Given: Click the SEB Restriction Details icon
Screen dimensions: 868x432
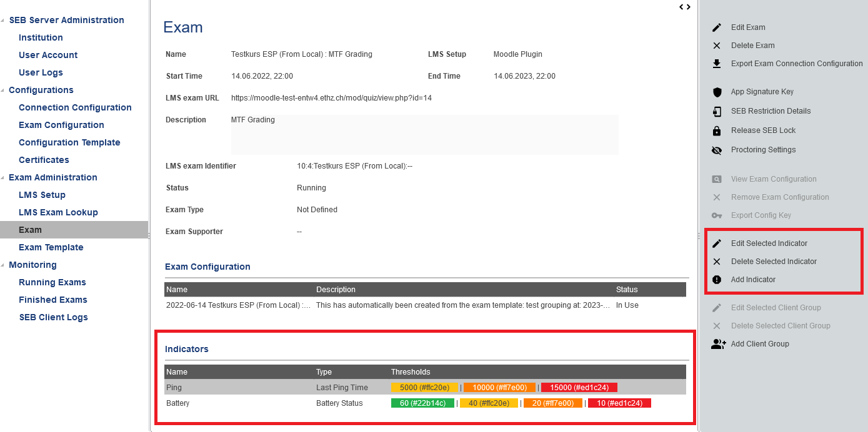Looking at the screenshot, I should (717, 112).
